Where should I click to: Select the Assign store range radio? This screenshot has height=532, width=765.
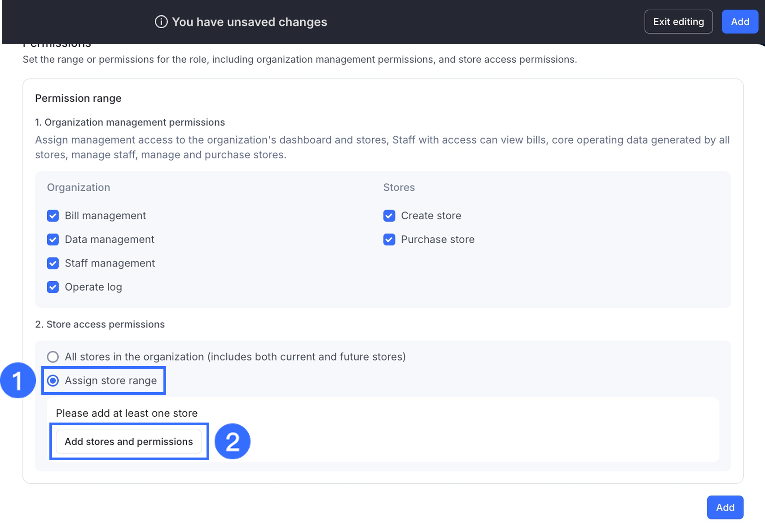53,381
